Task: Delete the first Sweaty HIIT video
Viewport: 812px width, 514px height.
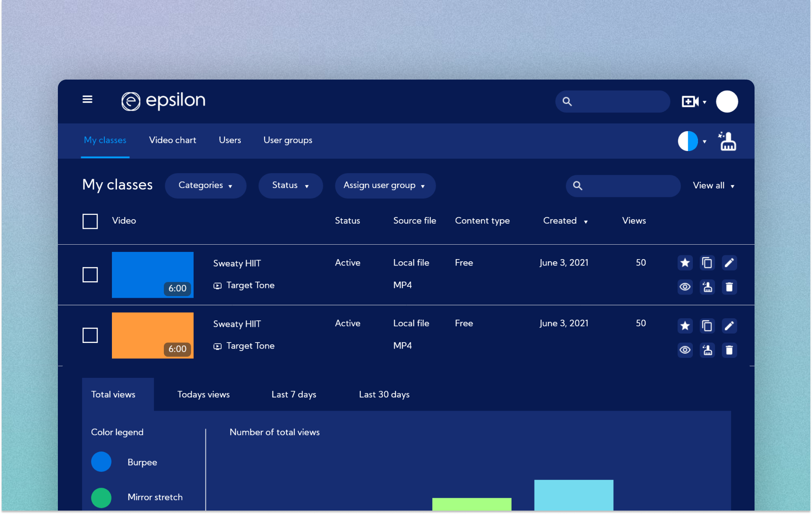Action: (x=729, y=287)
